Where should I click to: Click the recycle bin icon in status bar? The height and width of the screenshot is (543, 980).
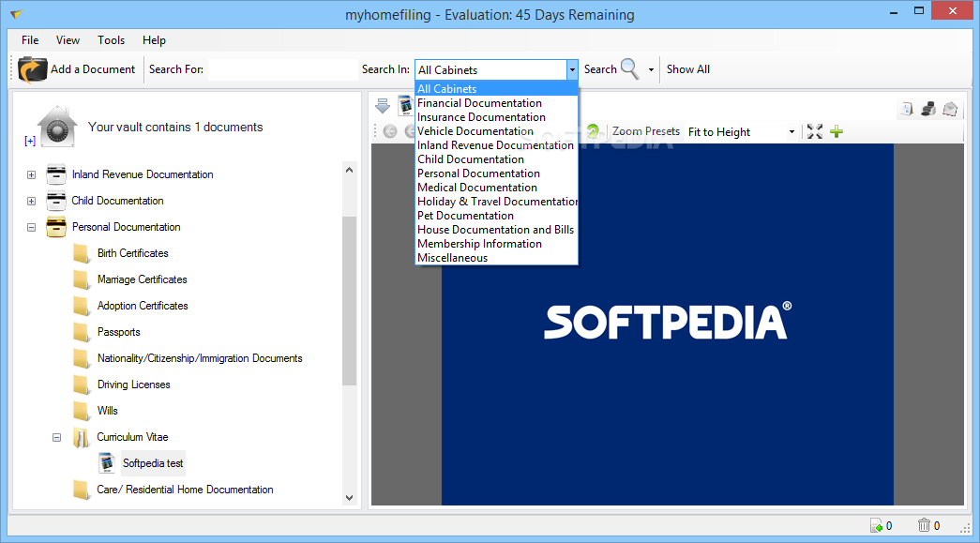pyautogui.click(x=924, y=525)
